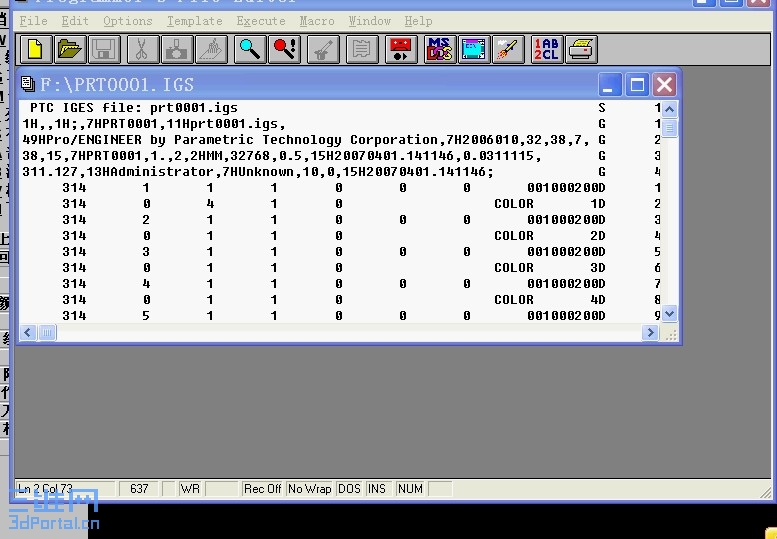Open the Edit menu
Screen dimensions: 777x539
[x=75, y=21]
